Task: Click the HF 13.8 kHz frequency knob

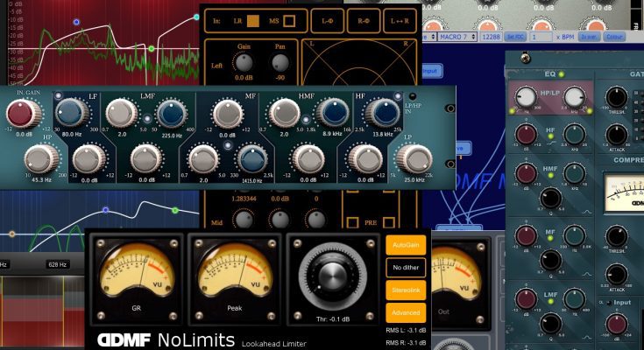Action: (x=381, y=113)
